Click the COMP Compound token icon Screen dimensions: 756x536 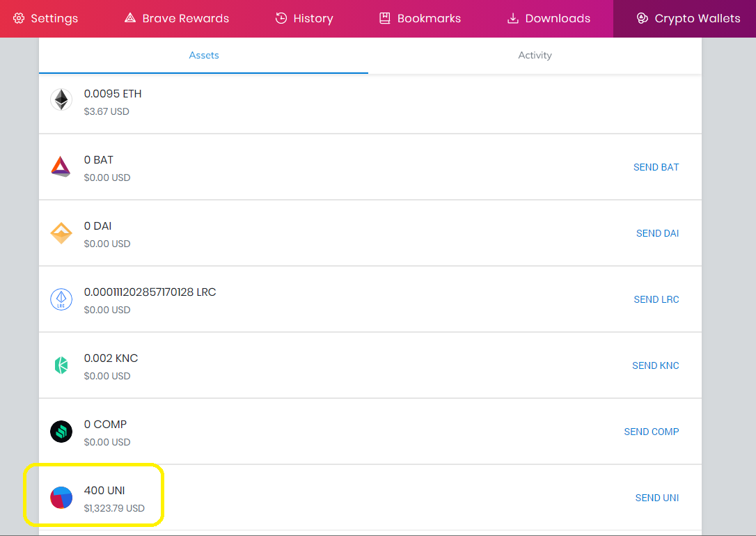(x=61, y=432)
